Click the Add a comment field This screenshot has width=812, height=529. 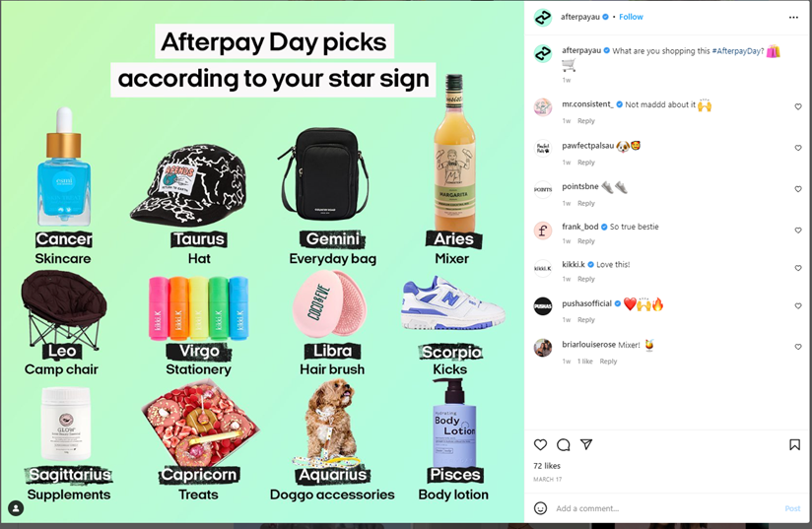click(x=665, y=508)
